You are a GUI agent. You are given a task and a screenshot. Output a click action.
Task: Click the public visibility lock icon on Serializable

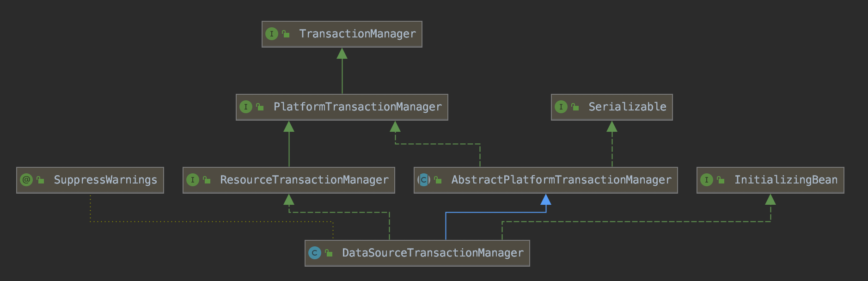coord(575,107)
